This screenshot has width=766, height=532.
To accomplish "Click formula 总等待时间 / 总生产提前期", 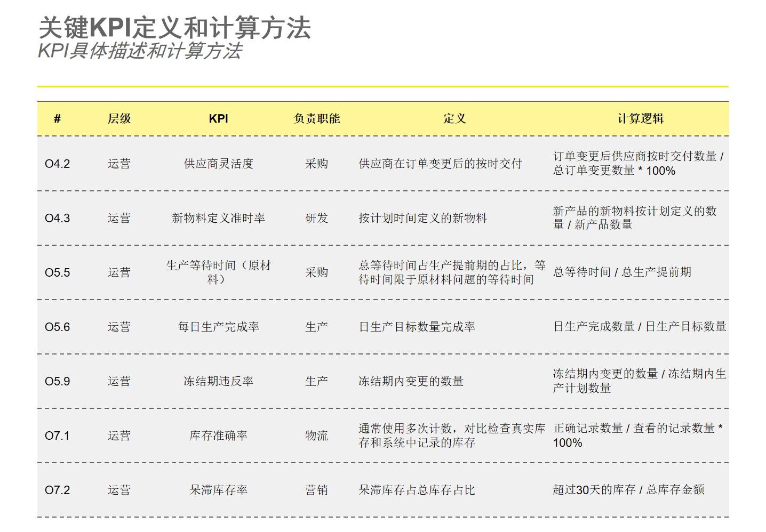I will coord(622,272).
